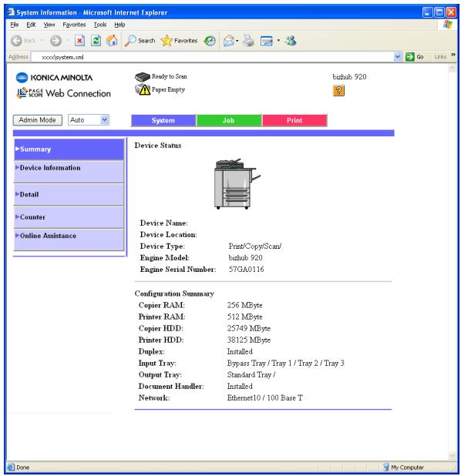Switch to the Print tab
461x476 pixels.
tap(294, 120)
